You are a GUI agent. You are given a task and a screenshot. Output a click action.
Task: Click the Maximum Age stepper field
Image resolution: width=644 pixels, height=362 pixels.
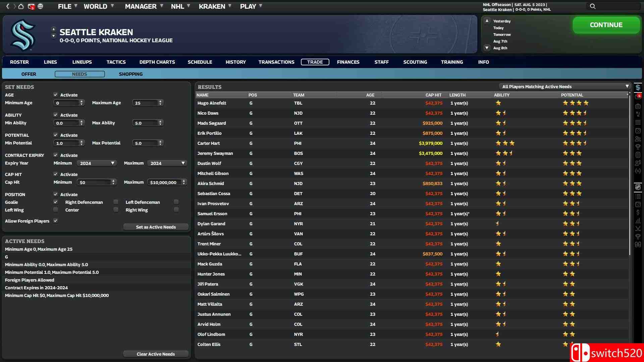click(x=145, y=103)
